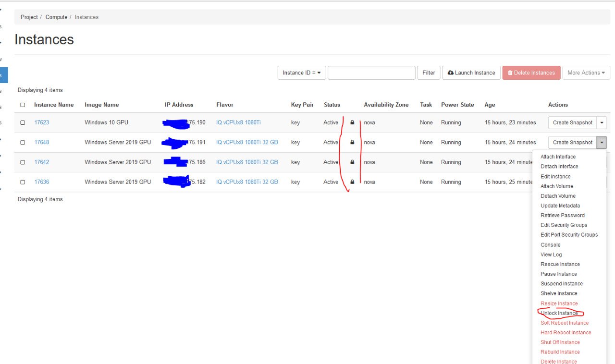
Task: Open the IQ vCPUx8 1080Ti flavor link for 17623
Action: coord(238,122)
